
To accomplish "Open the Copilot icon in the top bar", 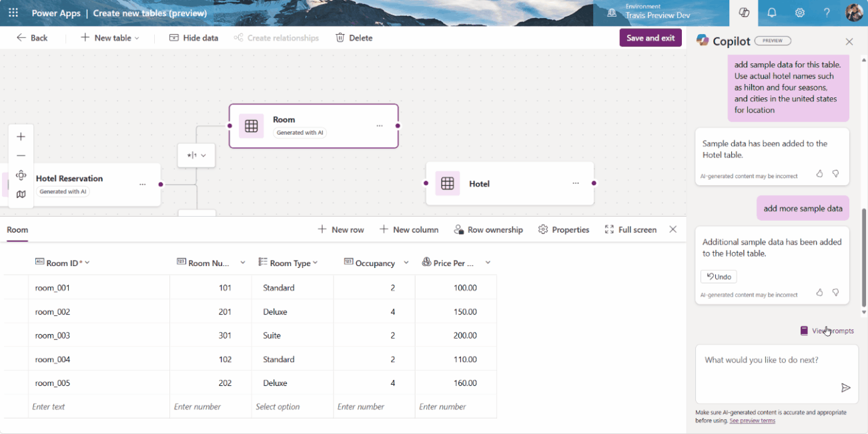I will pyautogui.click(x=743, y=13).
